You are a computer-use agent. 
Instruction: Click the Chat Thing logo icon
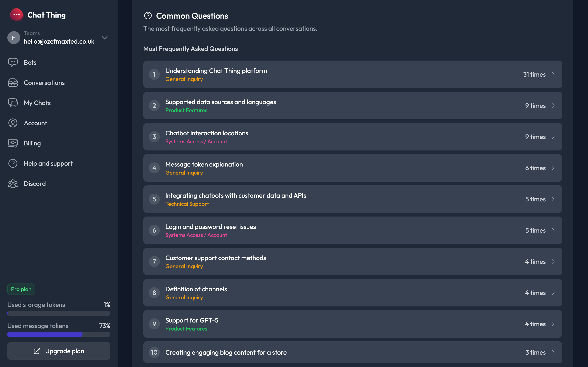pos(16,15)
